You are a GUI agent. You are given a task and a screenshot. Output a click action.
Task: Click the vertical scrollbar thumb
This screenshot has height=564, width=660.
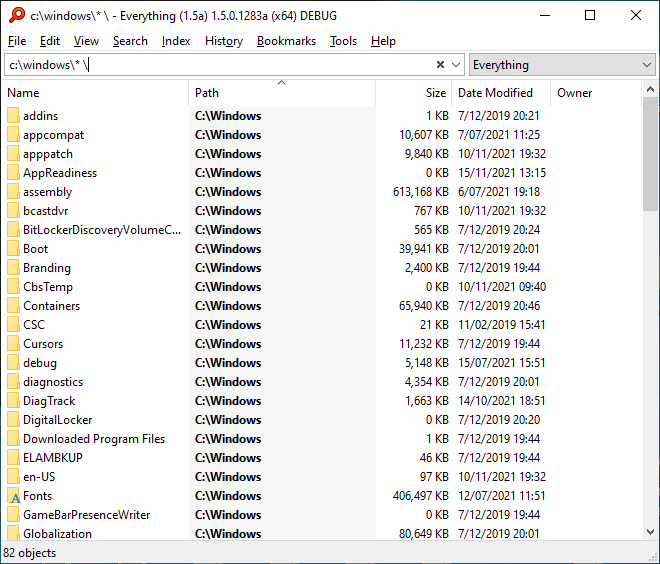650,154
